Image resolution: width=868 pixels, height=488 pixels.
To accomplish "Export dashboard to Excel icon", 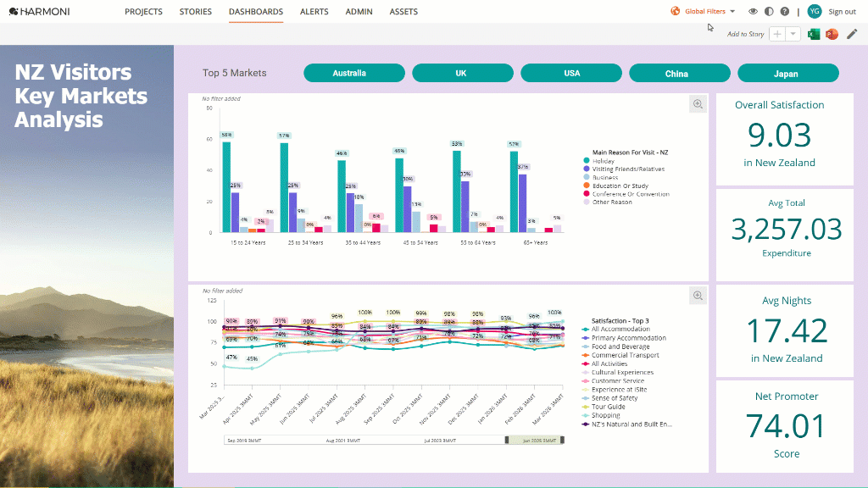I will click(813, 34).
